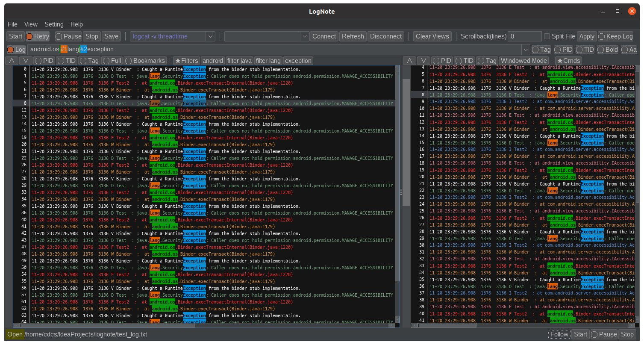Open the Help menu

click(x=76, y=24)
